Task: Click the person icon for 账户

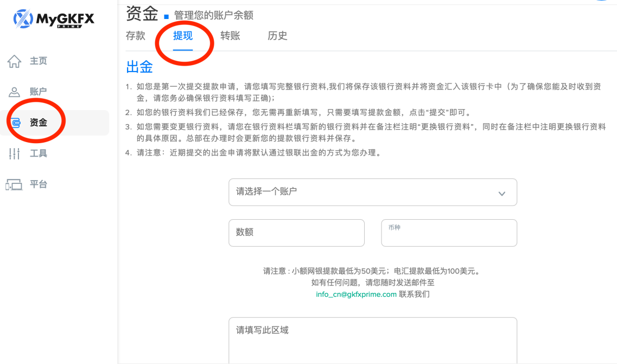Action: 14,92
